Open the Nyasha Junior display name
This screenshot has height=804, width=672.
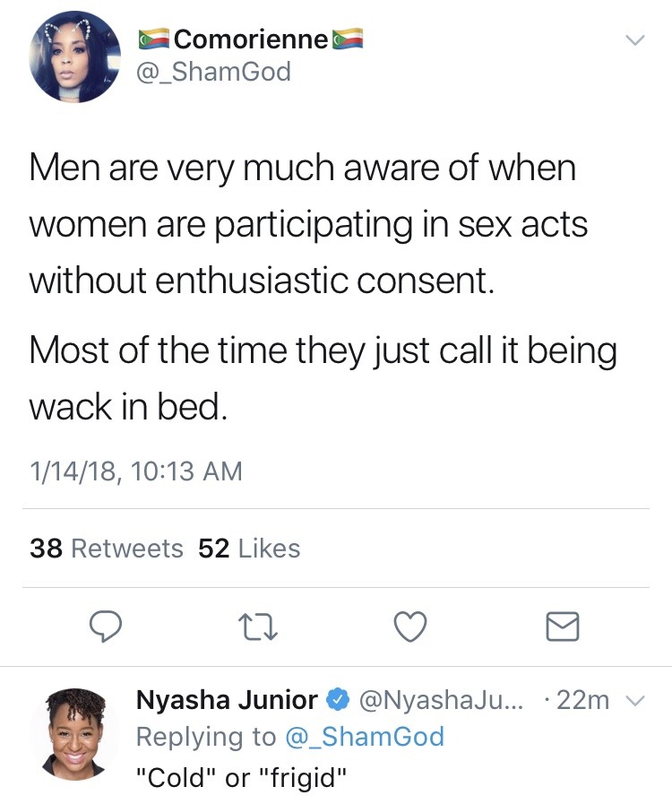[x=226, y=700]
